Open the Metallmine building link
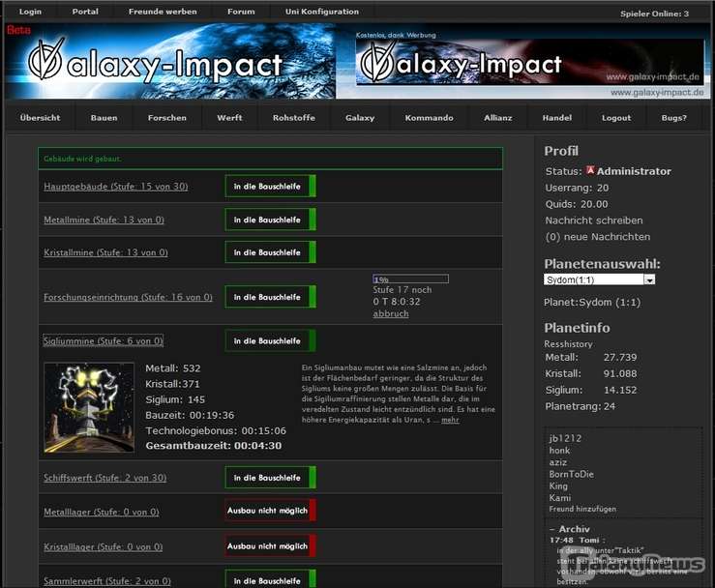This screenshot has height=588, width=715. tap(104, 220)
